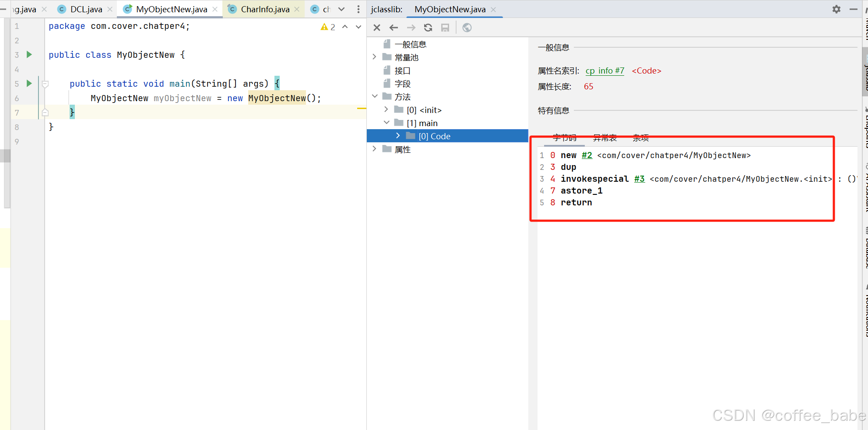Go back in jclasslib toolbar
The width and height of the screenshot is (868, 430).
(x=394, y=28)
